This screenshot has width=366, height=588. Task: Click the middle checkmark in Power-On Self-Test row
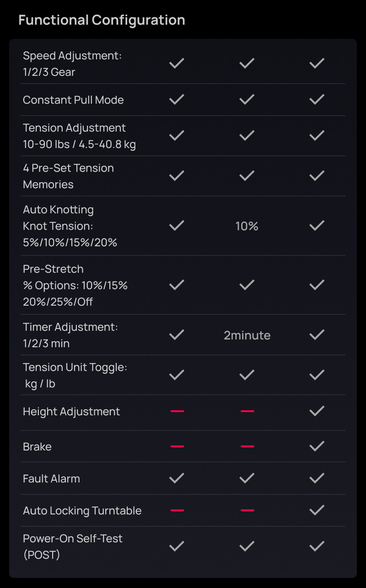(x=247, y=546)
